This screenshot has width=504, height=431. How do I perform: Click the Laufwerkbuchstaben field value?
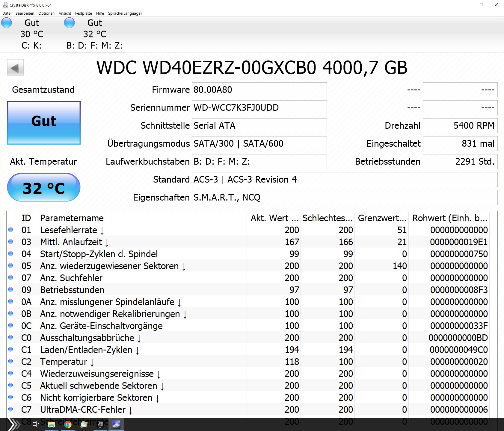(x=259, y=162)
